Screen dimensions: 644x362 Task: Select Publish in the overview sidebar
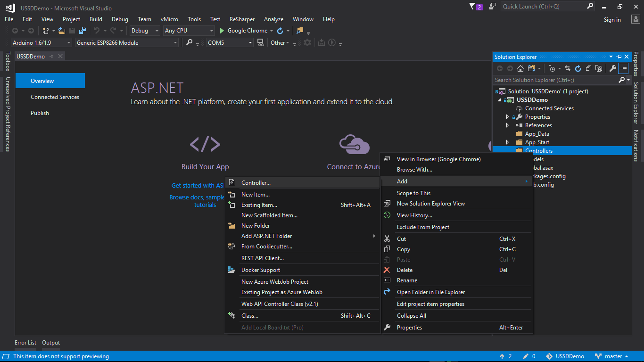[40, 113]
